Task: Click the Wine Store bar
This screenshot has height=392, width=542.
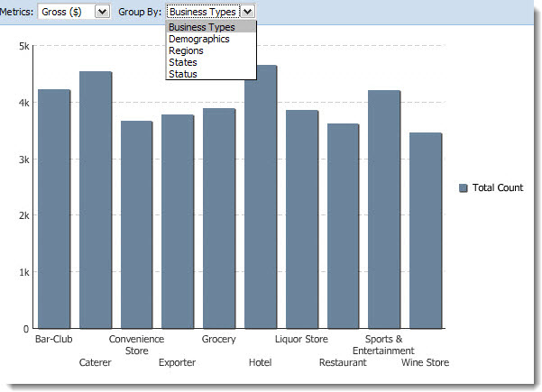Action: (x=426, y=231)
